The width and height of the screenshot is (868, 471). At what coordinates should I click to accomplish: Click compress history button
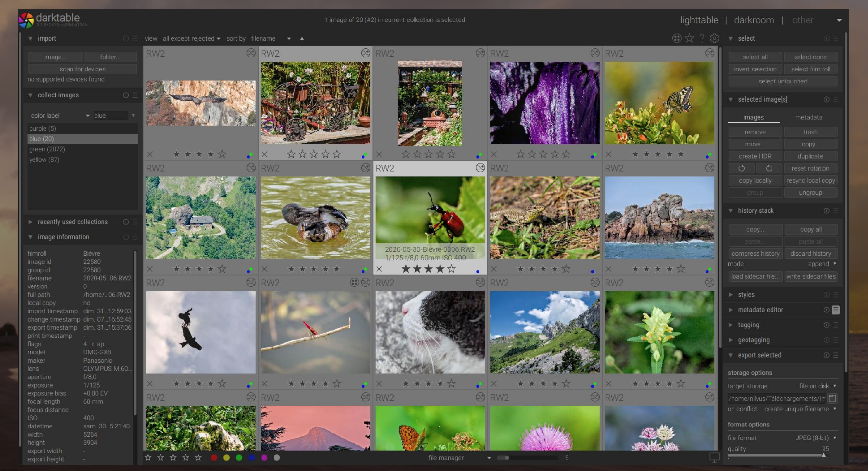pos(755,253)
